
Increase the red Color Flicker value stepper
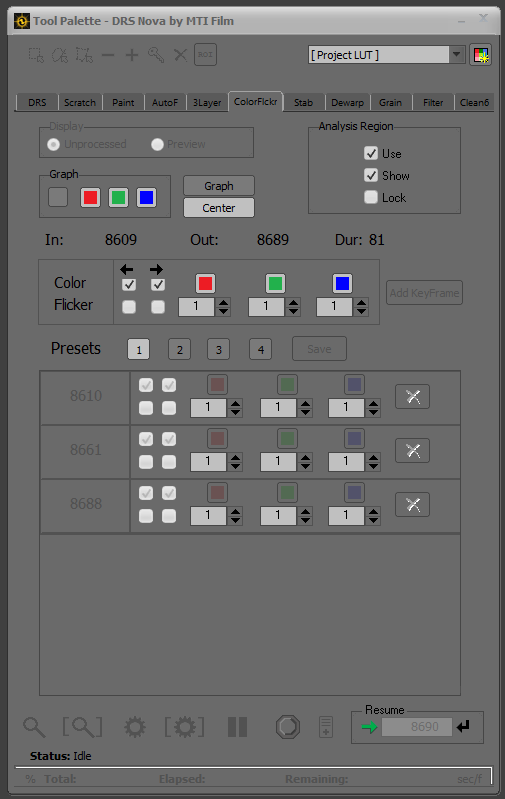[x=223, y=303]
